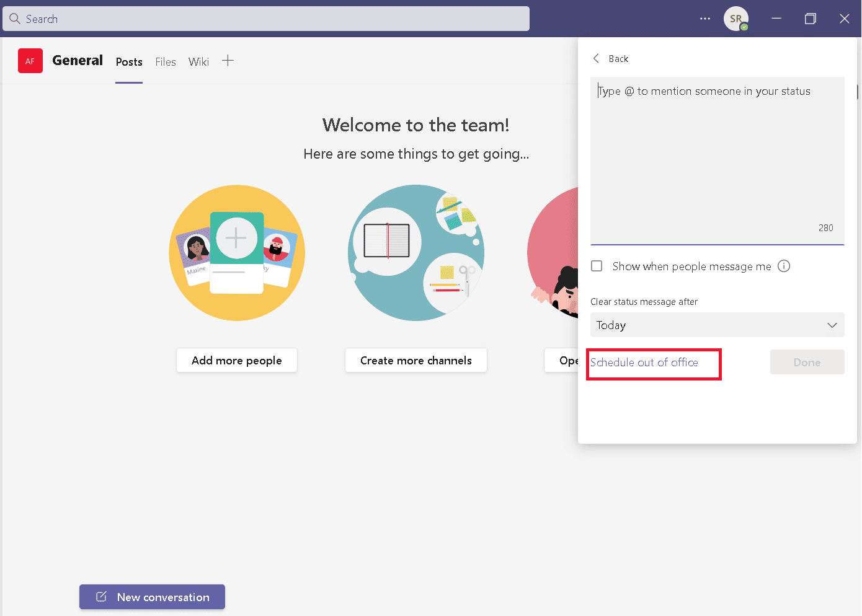Viewport: 862px width, 616px height.
Task: Click the SR profile picture avatar
Action: [735, 19]
